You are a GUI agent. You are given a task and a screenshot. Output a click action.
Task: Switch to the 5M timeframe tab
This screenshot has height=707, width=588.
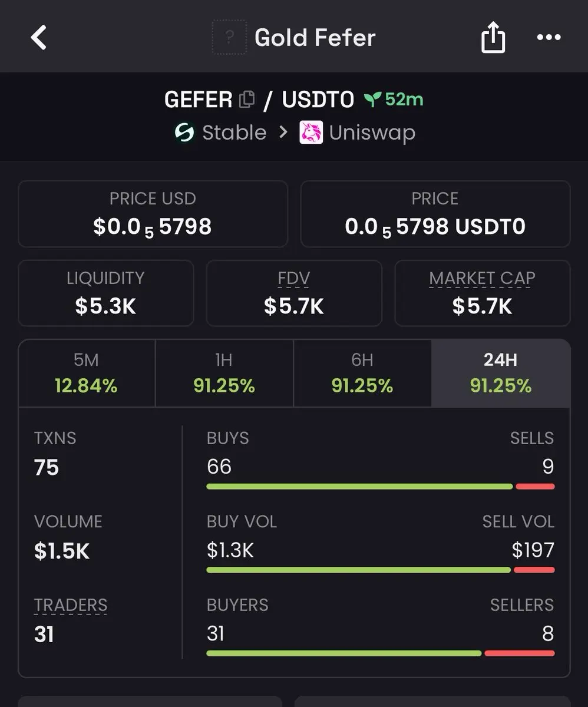click(87, 374)
